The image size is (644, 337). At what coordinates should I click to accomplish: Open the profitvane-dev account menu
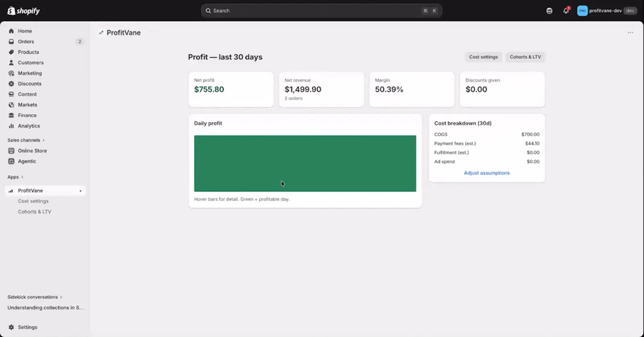click(x=607, y=11)
